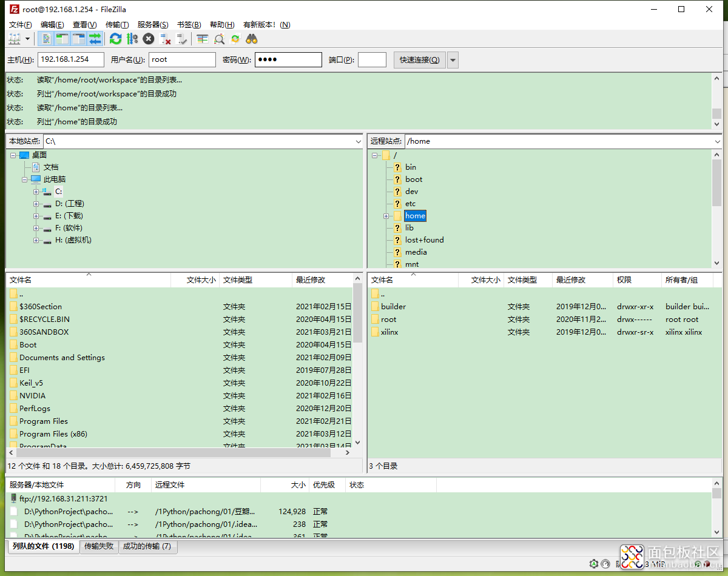The image size is (728, 576).
Task: Switch to the 传输失败 tab
Action: pos(99,546)
